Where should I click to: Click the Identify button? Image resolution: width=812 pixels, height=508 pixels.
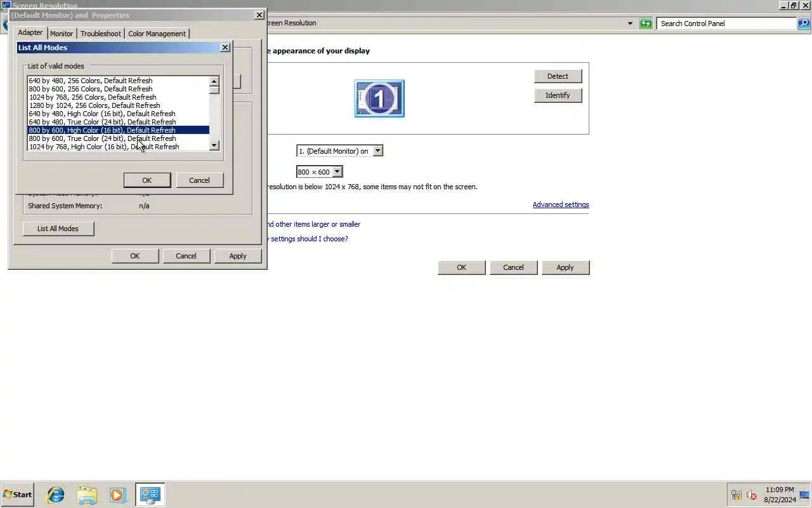click(558, 95)
